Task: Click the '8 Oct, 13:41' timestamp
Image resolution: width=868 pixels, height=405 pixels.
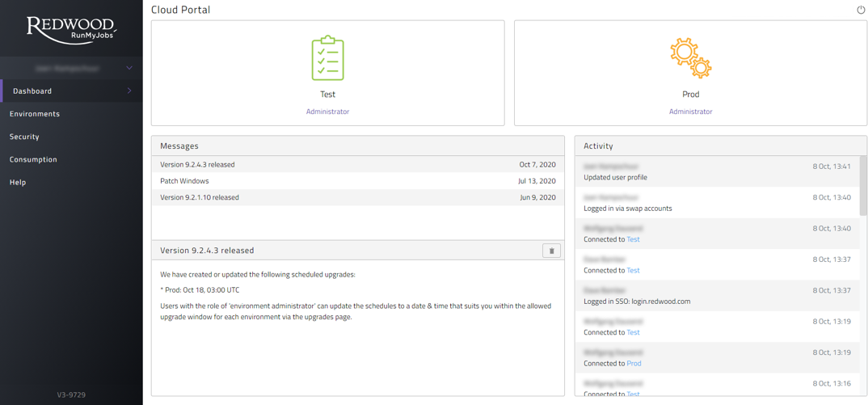Action: click(x=833, y=166)
